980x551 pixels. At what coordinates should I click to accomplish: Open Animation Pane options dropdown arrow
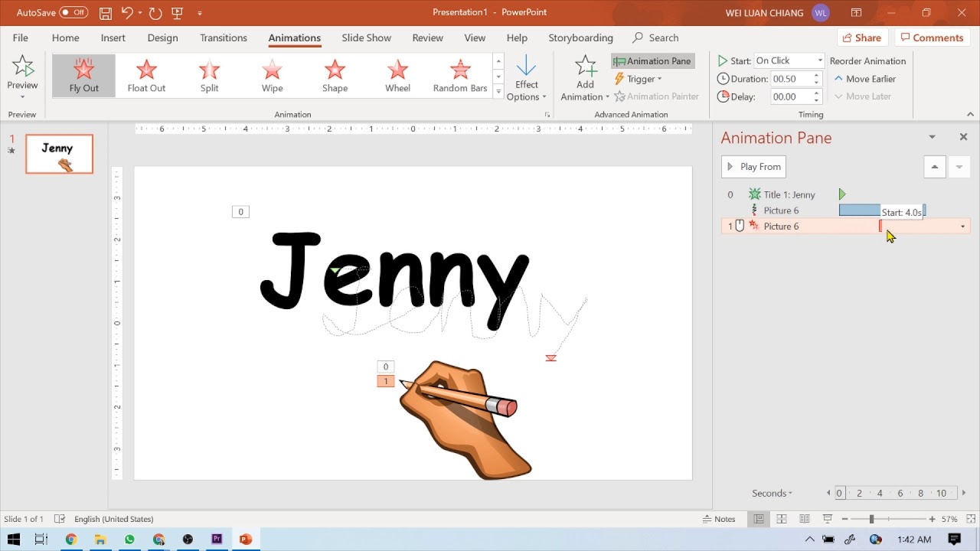tap(932, 137)
